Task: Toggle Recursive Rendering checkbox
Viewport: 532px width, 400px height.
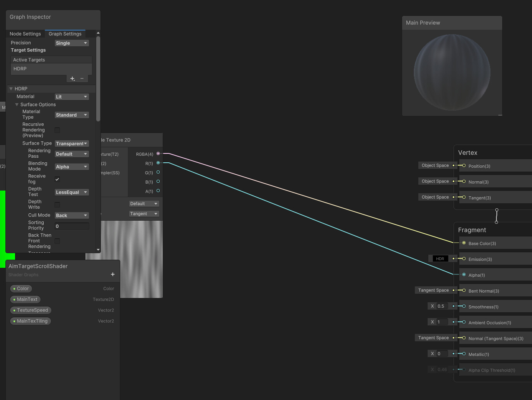Action: pyautogui.click(x=57, y=130)
